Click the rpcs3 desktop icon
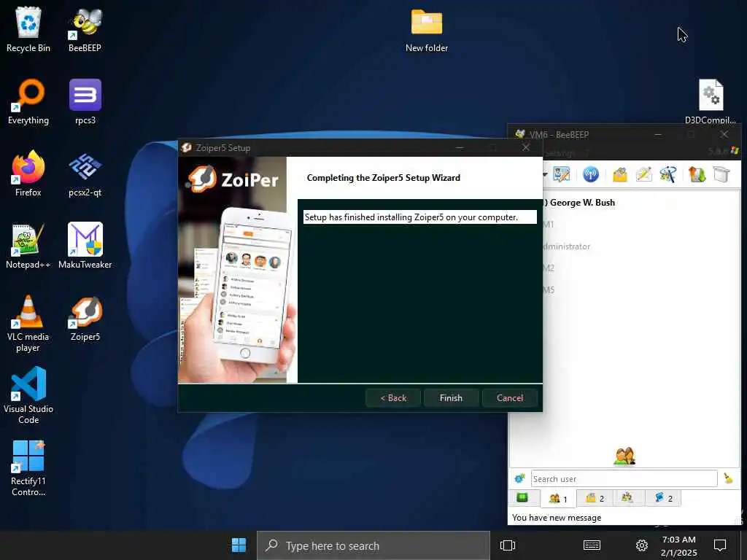This screenshot has width=747, height=560. point(85,102)
